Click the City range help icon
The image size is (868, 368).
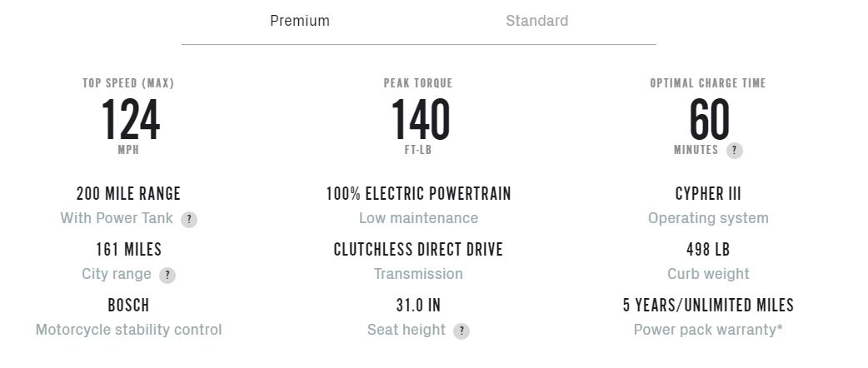pyautogui.click(x=167, y=275)
